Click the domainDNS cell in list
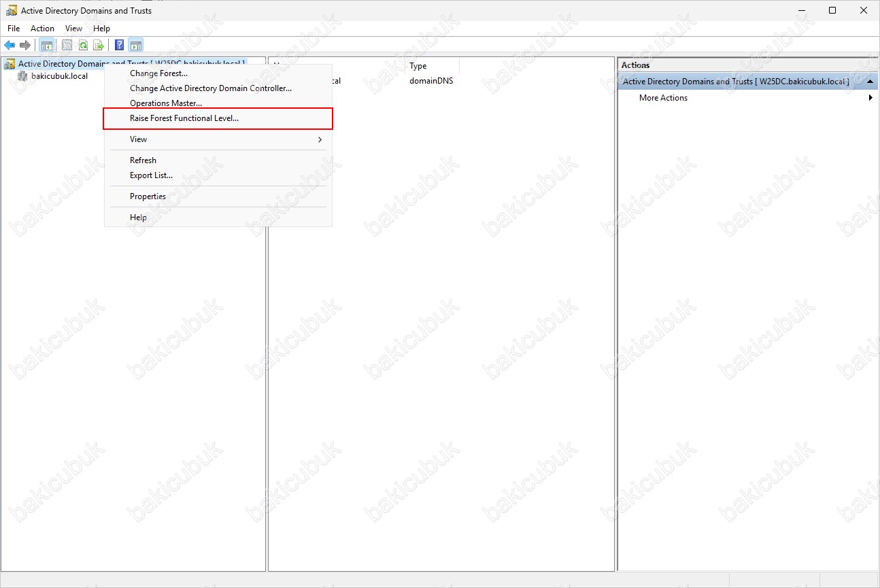Viewport: 880px width, 588px height. click(x=431, y=81)
